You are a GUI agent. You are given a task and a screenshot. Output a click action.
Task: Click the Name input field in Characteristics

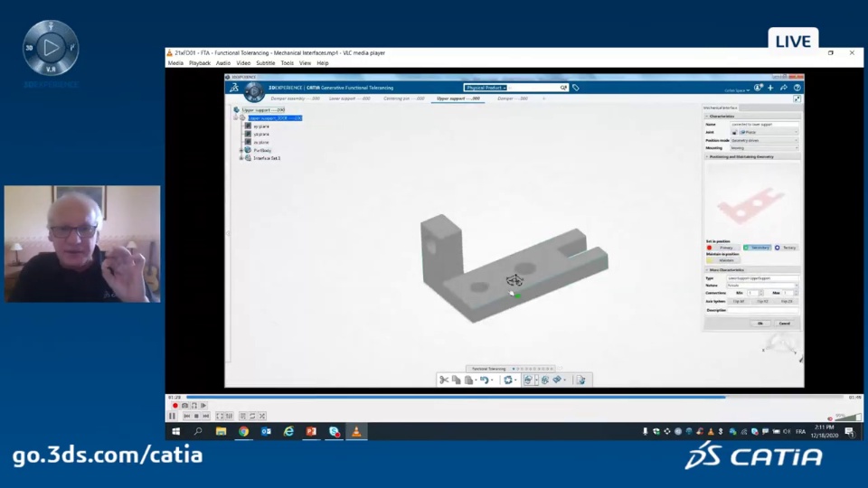tap(764, 125)
